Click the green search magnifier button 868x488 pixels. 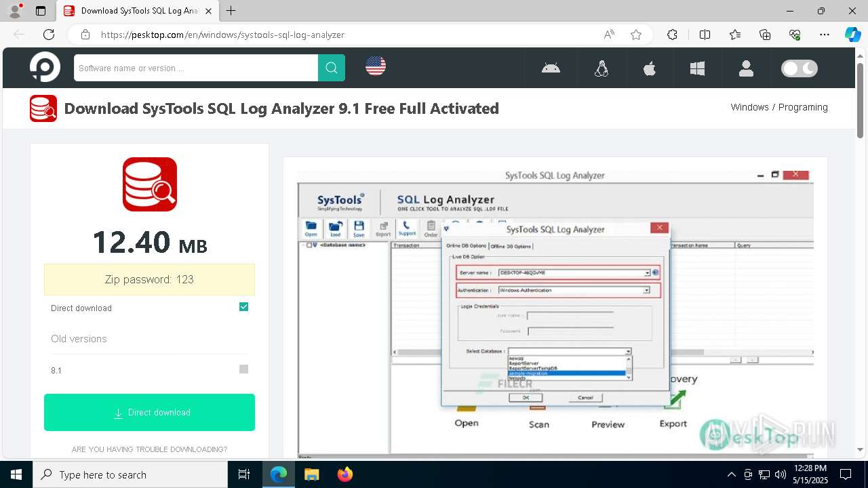pos(332,68)
